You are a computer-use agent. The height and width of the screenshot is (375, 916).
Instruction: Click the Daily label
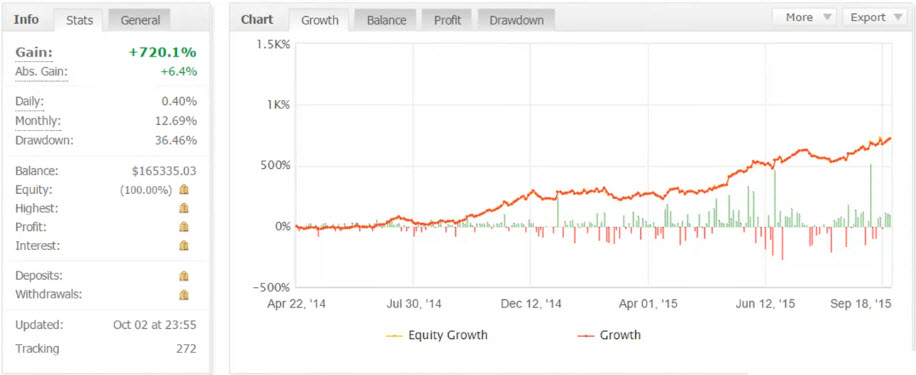pyautogui.click(x=29, y=102)
